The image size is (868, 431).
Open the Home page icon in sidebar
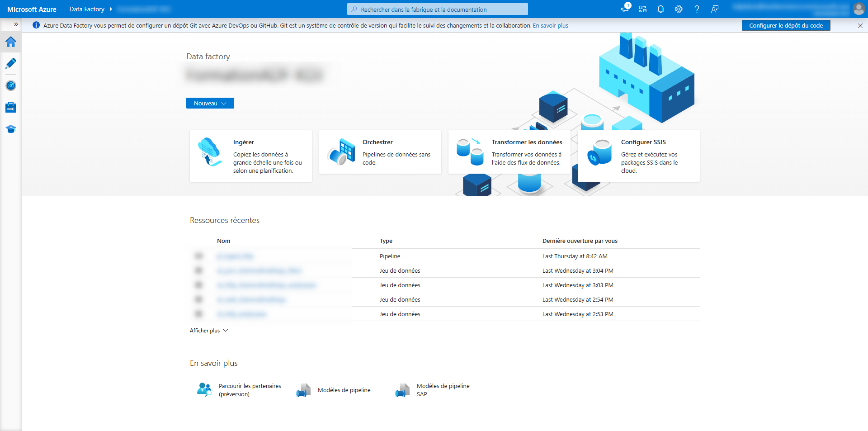pos(11,42)
